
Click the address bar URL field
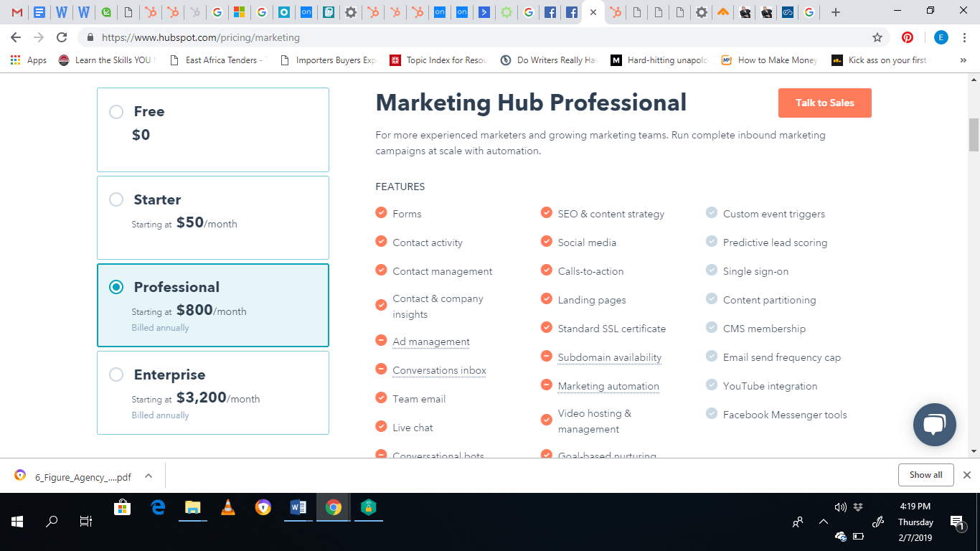point(473,37)
